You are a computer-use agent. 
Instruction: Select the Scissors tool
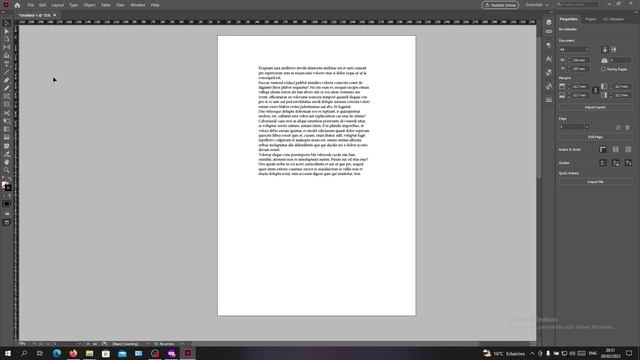click(7, 113)
